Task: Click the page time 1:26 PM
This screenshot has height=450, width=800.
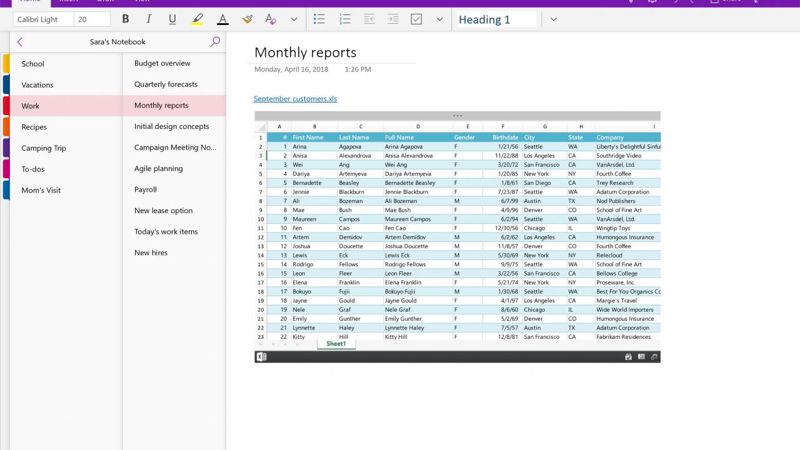Action: coord(358,69)
